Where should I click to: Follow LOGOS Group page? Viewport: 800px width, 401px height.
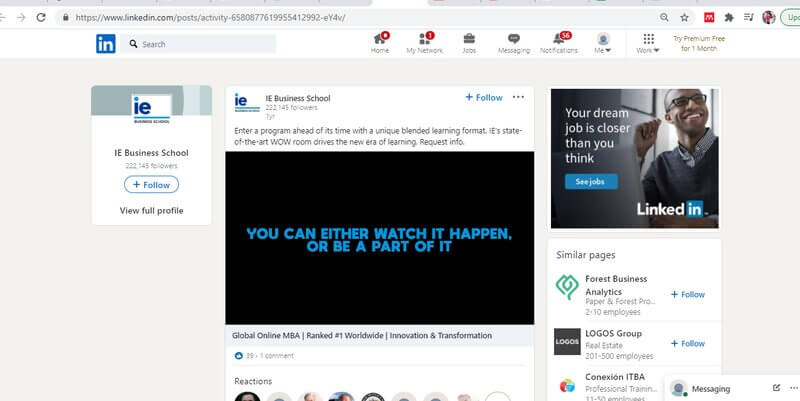[x=688, y=343]
